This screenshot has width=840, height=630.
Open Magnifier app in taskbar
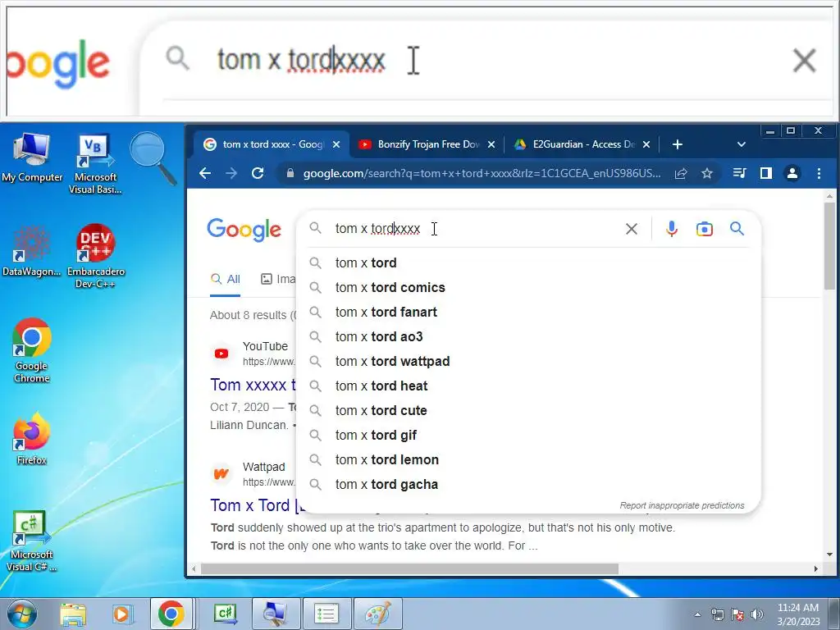[x=276, y=614]
